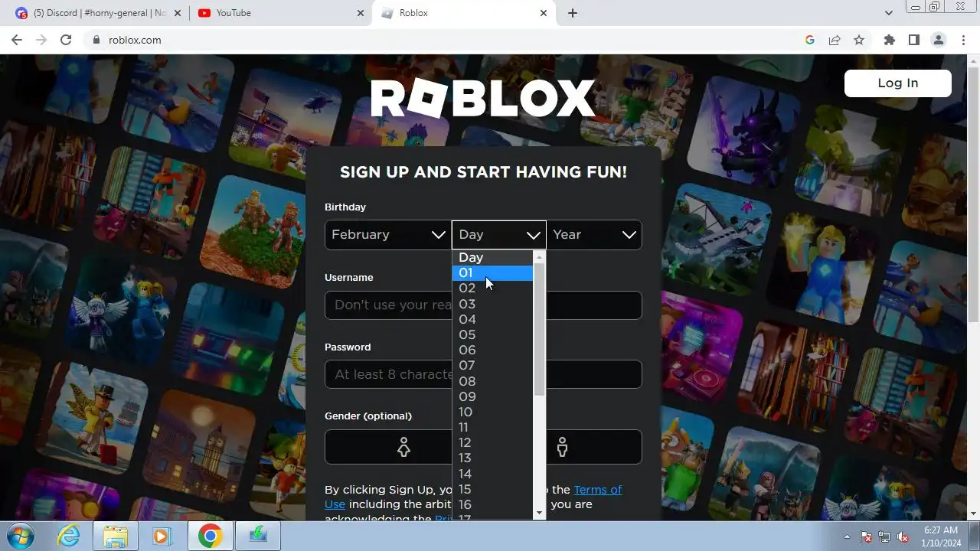Select day 13 in list

pyautogui.click(x=492, y=458)
